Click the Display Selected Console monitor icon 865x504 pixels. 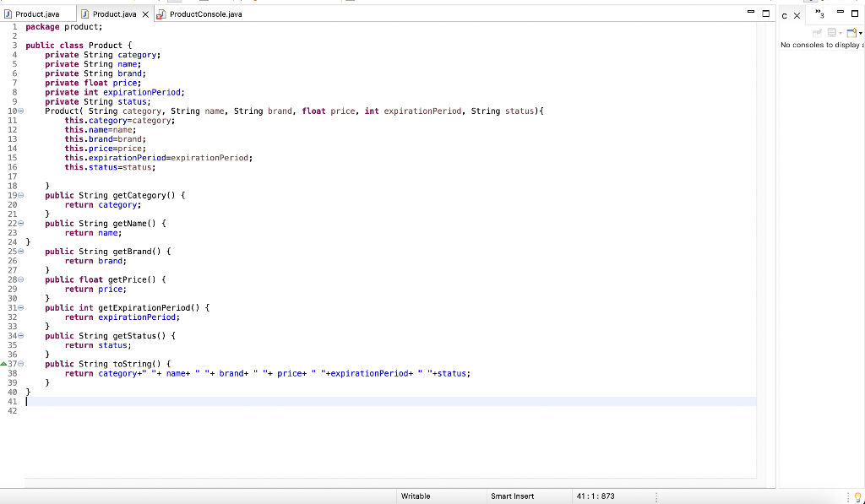coord(830,32)
